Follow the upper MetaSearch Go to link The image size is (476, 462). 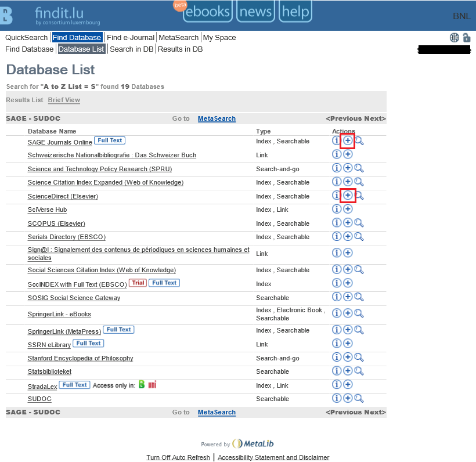click(217, 118)
